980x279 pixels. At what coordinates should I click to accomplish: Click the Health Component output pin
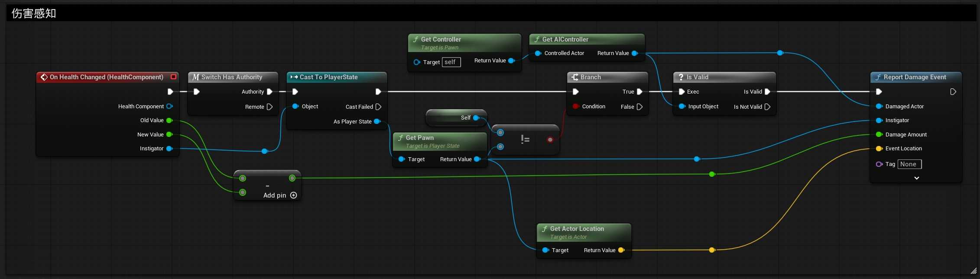[x=169, y=106]
